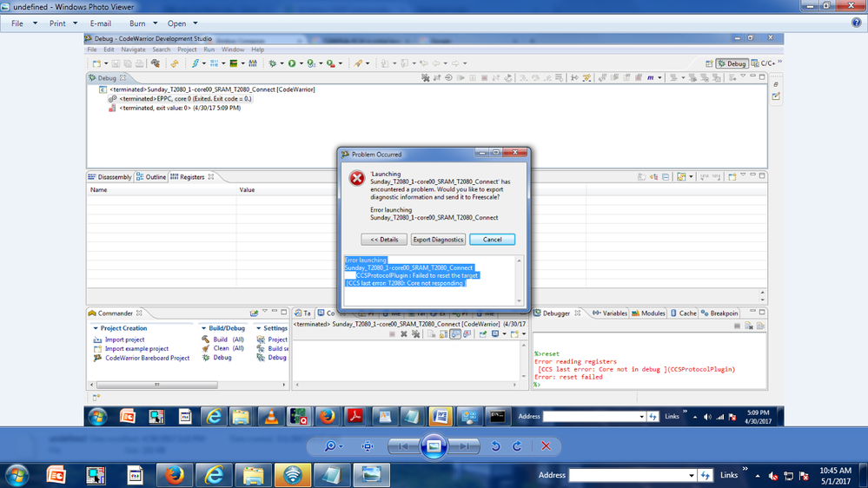Open the CodeWarrior Navigate menu
868x488 pixels.
[133, 49]
